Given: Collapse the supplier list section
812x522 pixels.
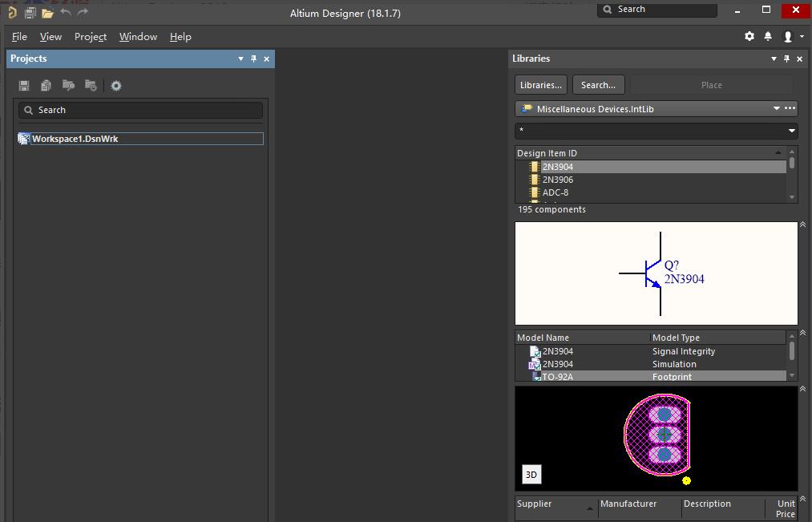Looking at the screenshot, I should pyautogui.click(x=802, y=498).
